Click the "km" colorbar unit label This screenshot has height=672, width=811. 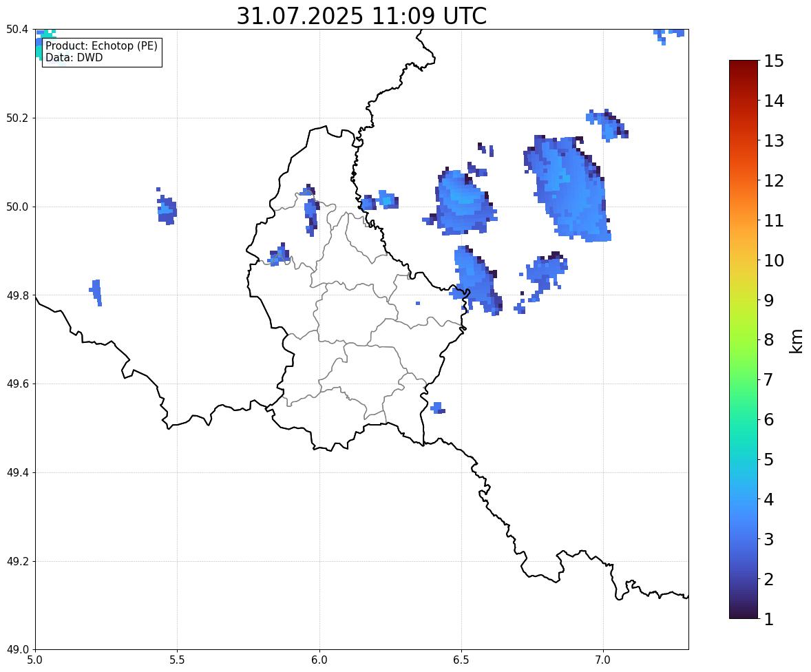797,342
